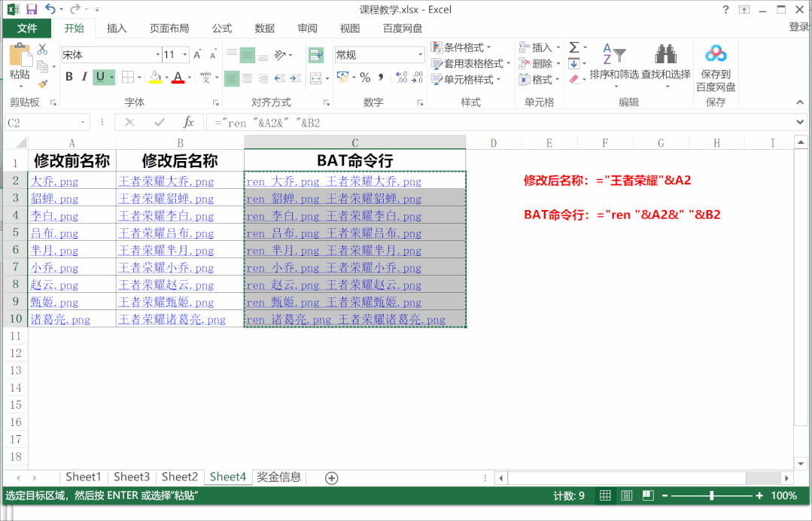Screen dimensions: 812x521
Task: Click the red font color swatch
Action: tap(178, 77)
